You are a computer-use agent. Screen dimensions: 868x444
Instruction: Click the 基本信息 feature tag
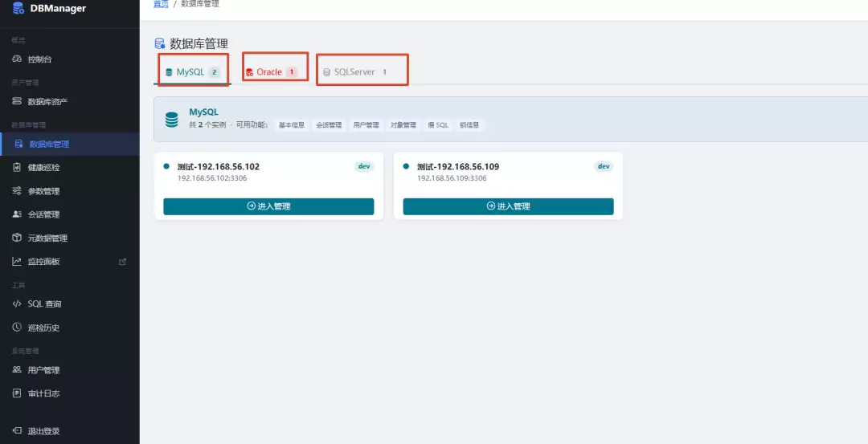click(x=291, y=125)
